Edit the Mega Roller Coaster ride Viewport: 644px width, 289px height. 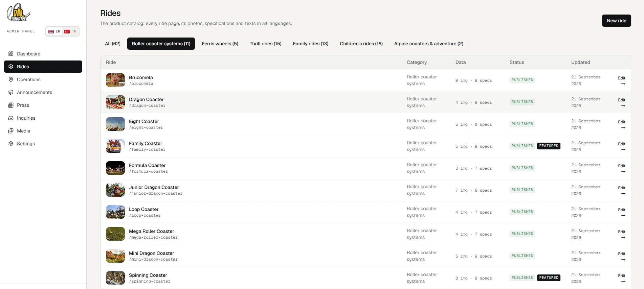tap(622, 234)
